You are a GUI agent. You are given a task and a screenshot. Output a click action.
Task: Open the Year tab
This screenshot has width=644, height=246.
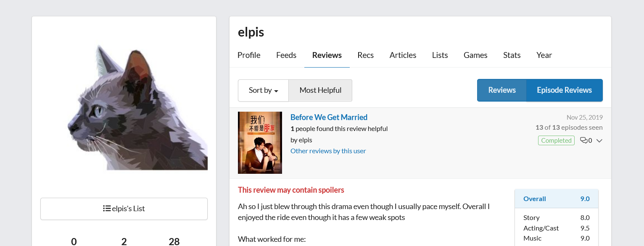pyautogui.click(x=544, y=55)
